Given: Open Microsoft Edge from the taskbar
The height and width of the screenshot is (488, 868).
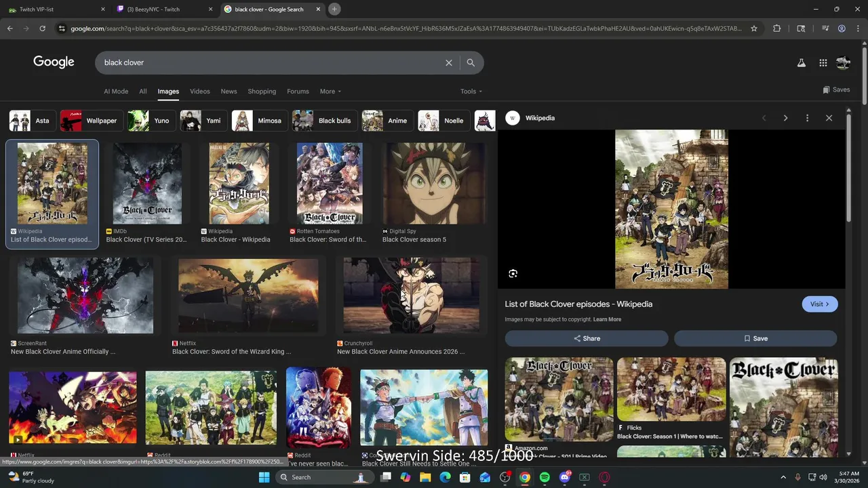Looking at the screenshot, I should click(x=445, y=477).
